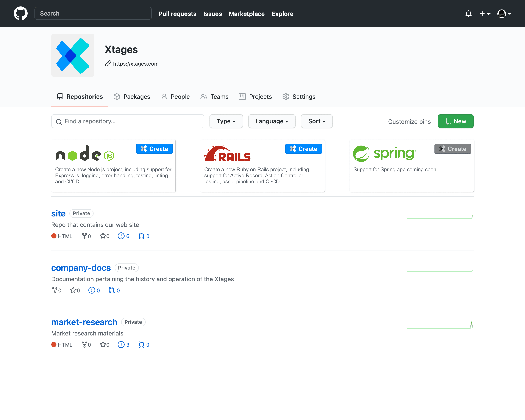This screenshot has width=525, height=420.
Task: Click the star count of company-docs
Action: pos(75,290)
